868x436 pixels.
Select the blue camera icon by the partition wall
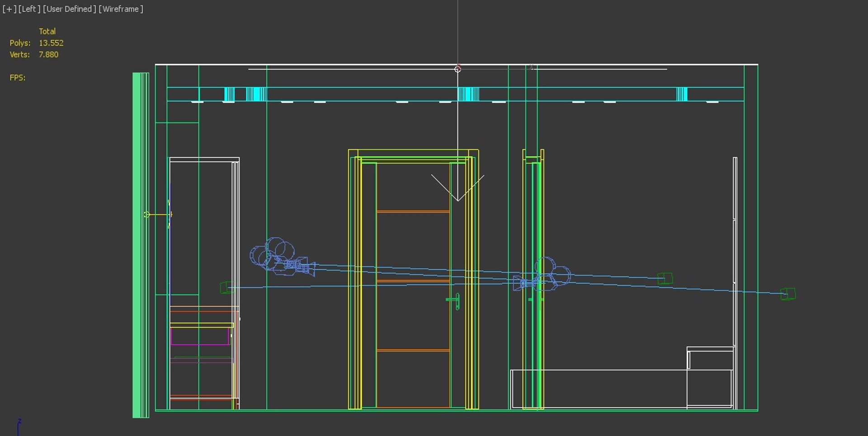click(x=542, y=275)
